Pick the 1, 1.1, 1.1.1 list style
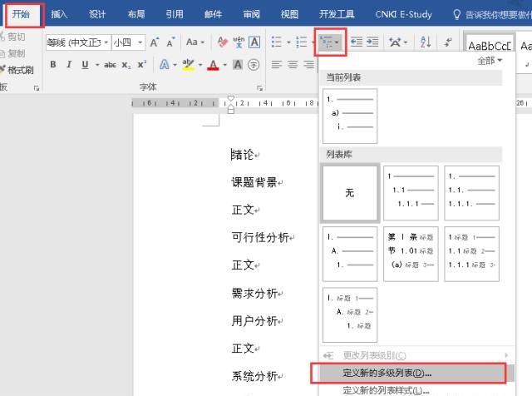The image size is (532, 396). (x=411, y=192)
